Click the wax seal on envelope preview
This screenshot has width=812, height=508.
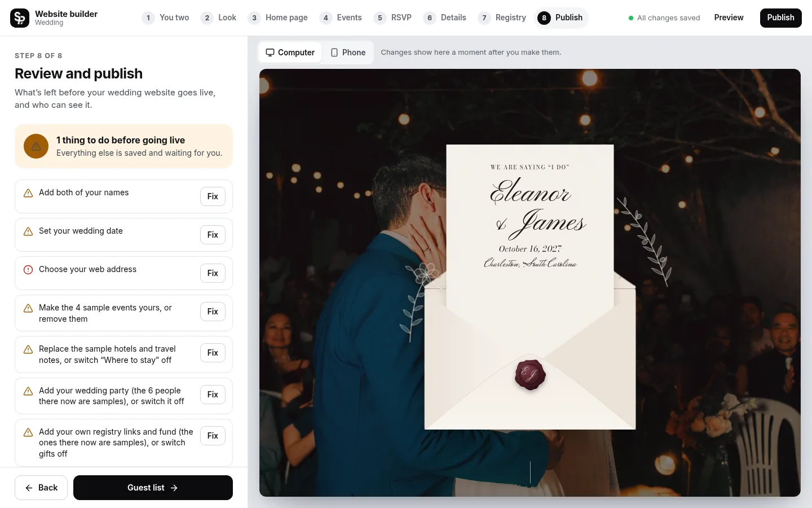[530, 375]
